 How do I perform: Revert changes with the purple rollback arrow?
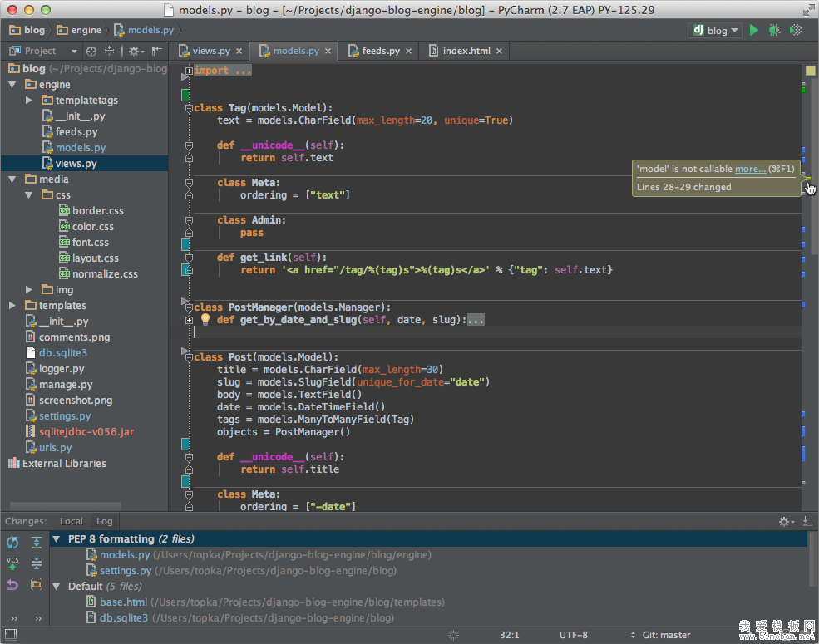[x=12, y=585]
